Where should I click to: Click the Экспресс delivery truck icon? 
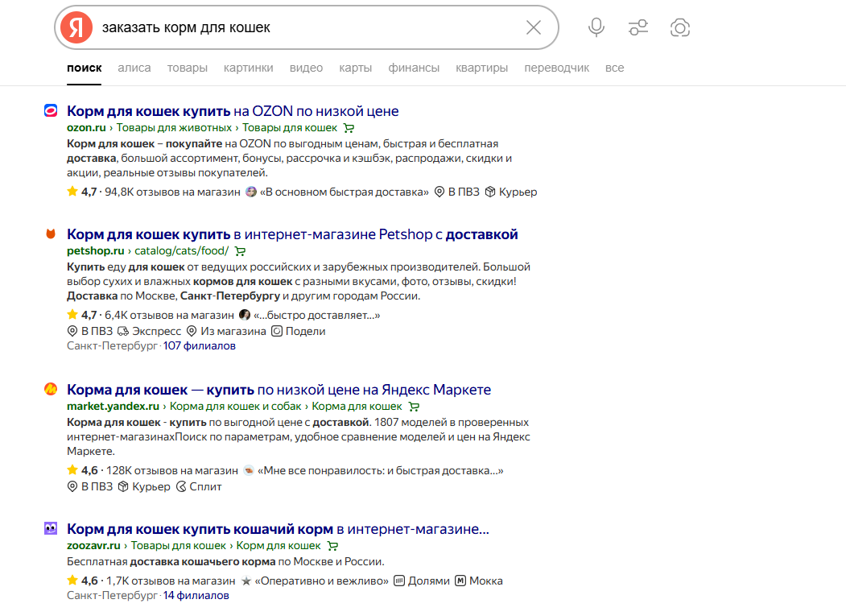pos(123,331)
